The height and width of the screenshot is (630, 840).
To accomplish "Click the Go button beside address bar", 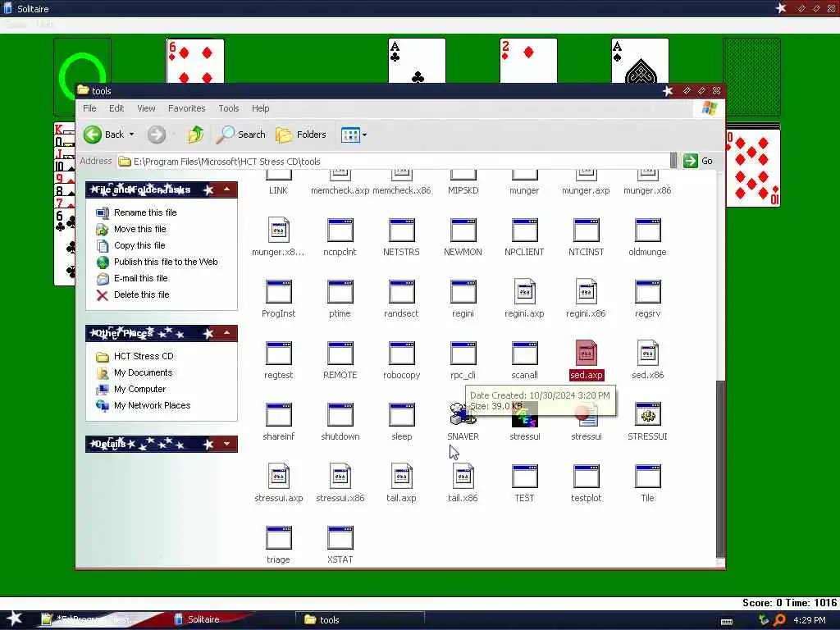I will click(x=698, y=161).
